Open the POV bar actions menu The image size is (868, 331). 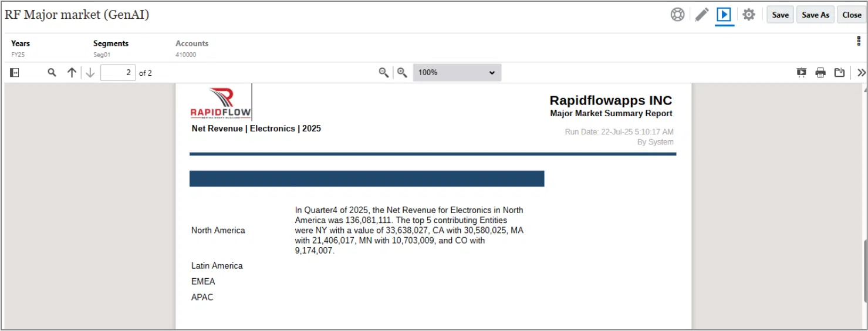(859, 41)
